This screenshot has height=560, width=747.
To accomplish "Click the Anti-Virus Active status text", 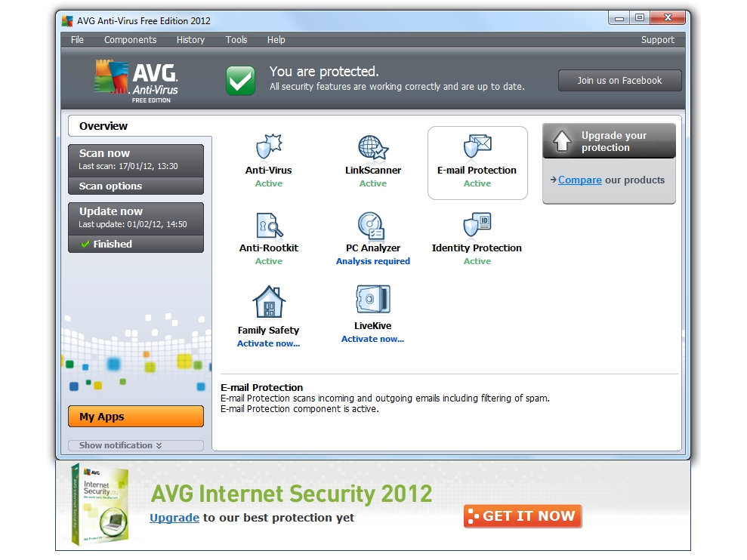I will 269,183.
